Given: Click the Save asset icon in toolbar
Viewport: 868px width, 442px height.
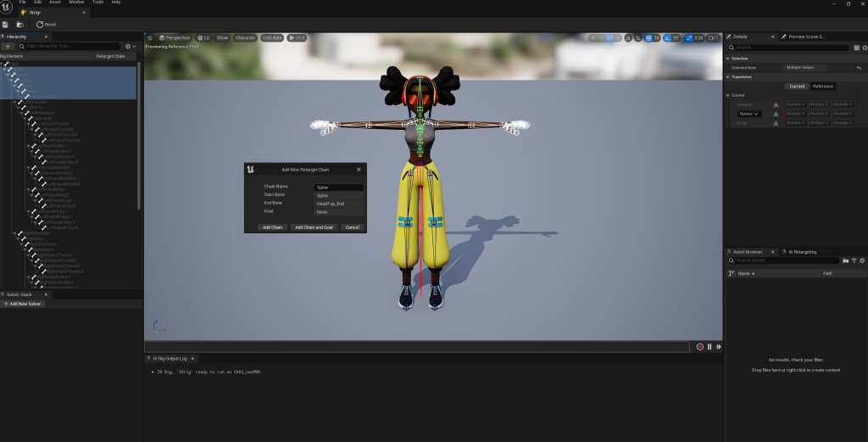Looking at the screenshot, I should (x=6, y=25).
